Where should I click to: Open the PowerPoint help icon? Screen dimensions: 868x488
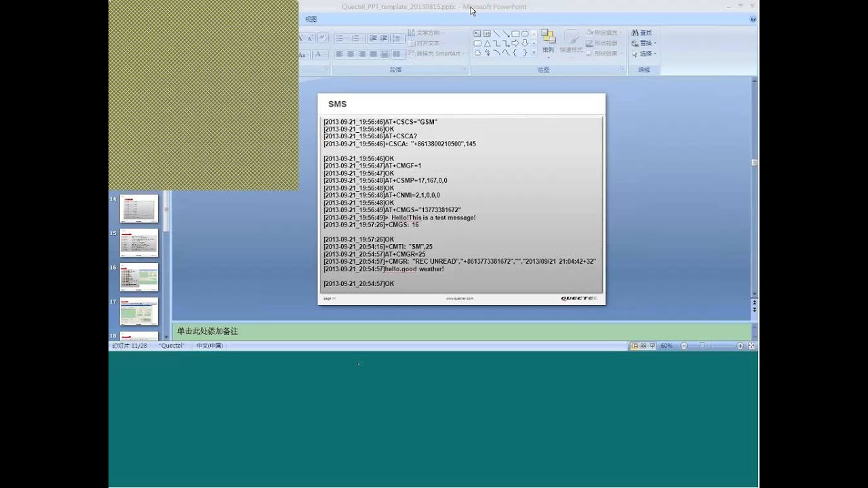pos(754,20)
